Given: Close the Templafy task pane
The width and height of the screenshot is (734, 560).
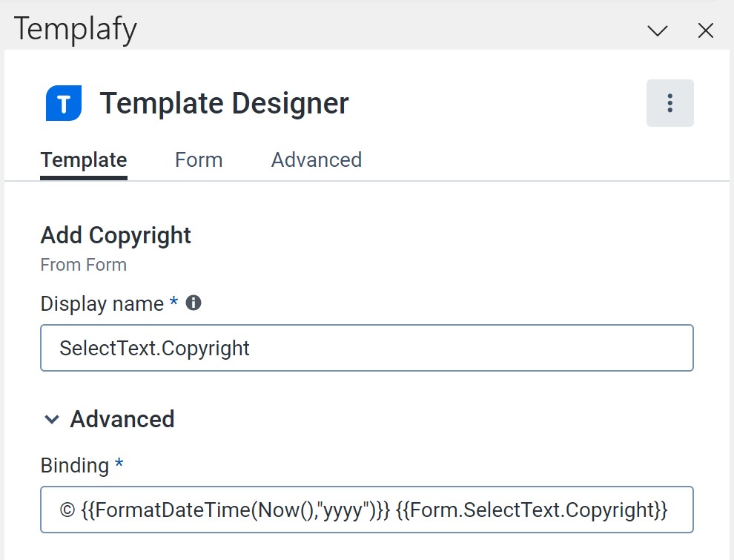Looking at the screenshot, I should [705, 30].
